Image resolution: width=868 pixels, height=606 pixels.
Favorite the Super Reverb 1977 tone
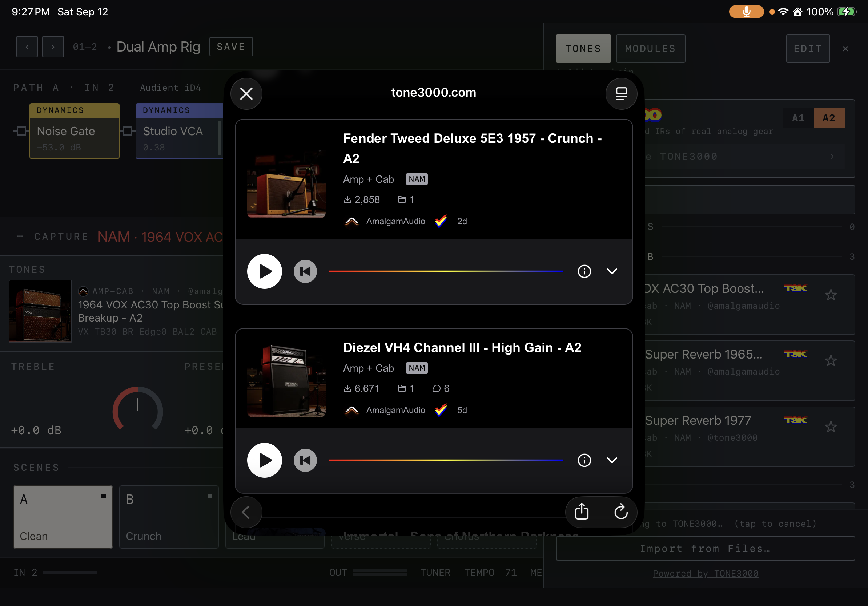pyautogui.click(x=831, y=427)
